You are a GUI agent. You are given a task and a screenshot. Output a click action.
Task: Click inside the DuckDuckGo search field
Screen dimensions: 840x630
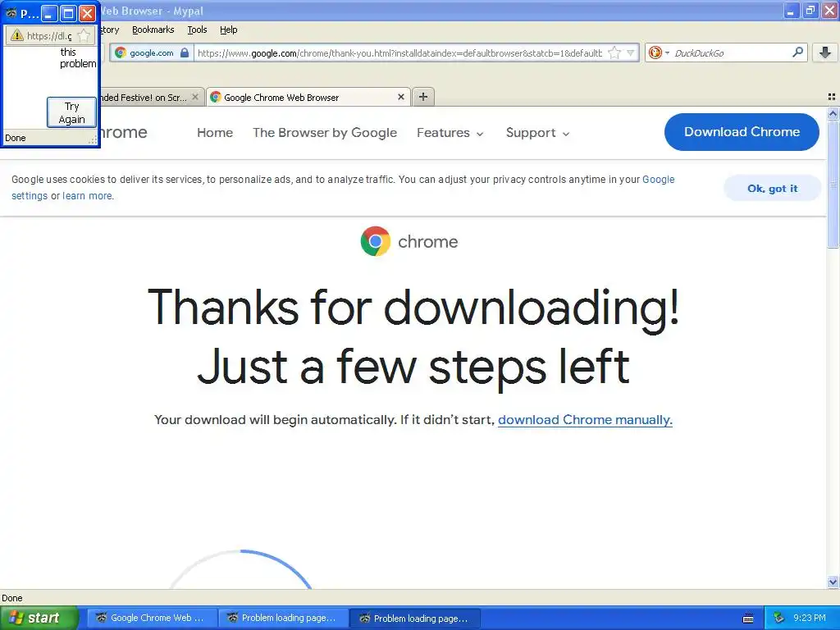click(x=731, y=52)
